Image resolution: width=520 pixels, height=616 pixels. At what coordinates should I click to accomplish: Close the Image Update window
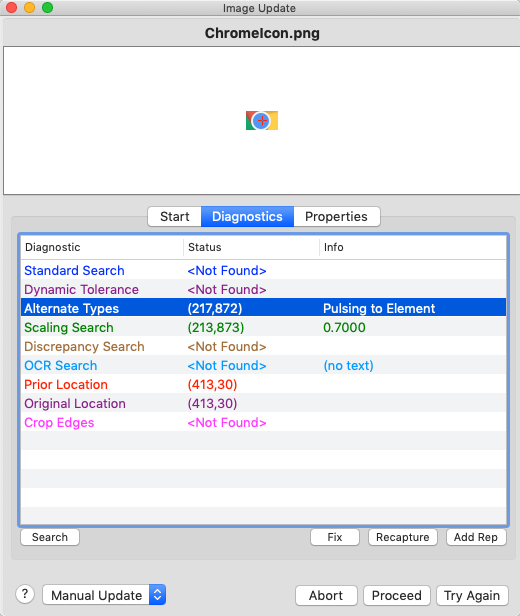[11, 7]
